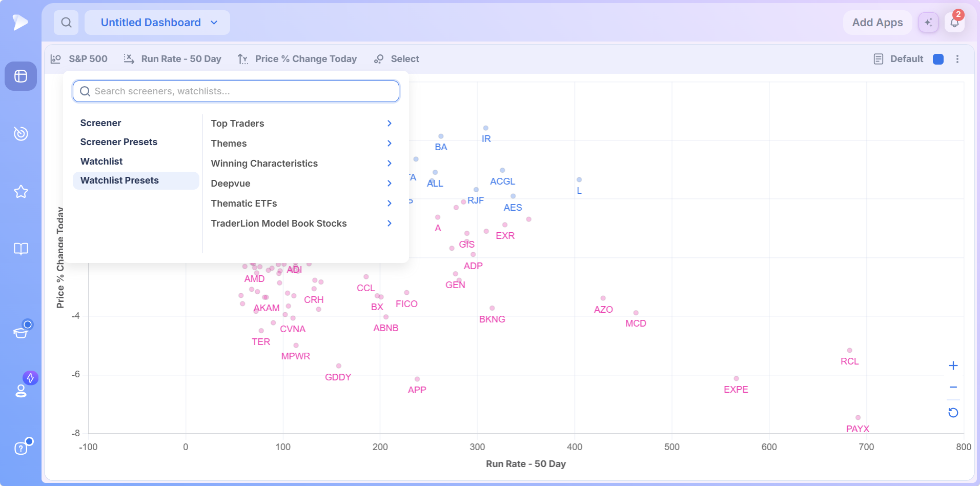This screenshot has height=486, width=980.
Task: Select the Watchlist category
Action: click(x=136, y=161)
